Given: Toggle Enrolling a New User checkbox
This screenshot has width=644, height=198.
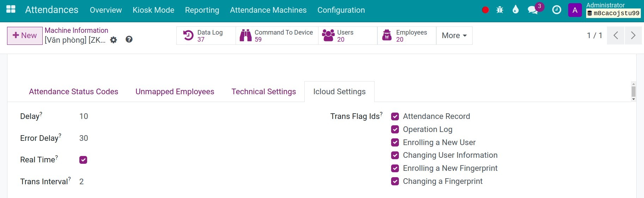Looking at the screenshot, I should (395, 143).
